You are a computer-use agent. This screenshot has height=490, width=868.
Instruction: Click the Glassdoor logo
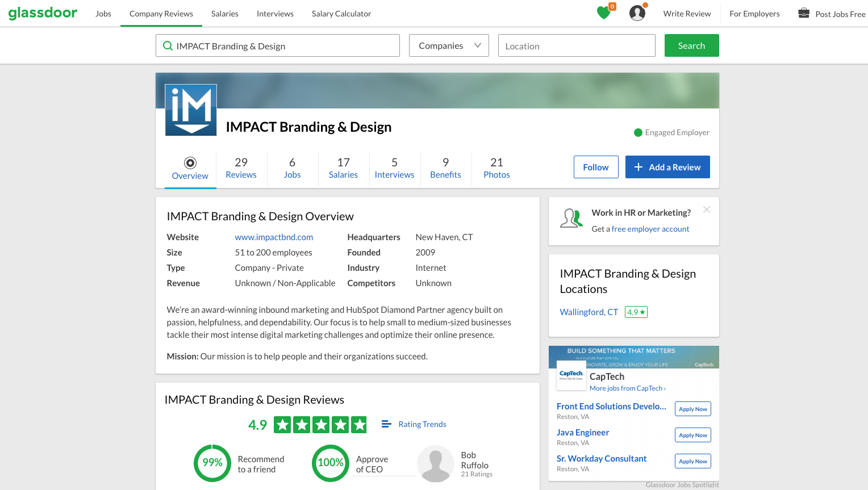pos(43,12)
